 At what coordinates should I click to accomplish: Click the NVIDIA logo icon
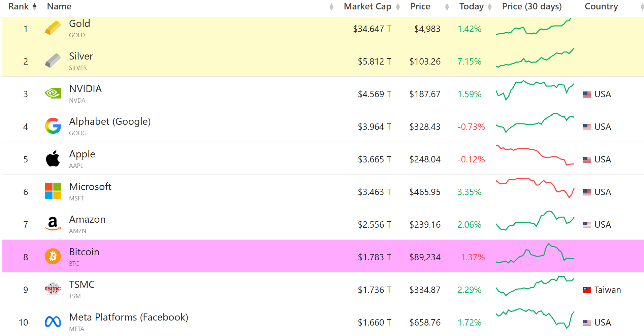[x=53, y=93]
